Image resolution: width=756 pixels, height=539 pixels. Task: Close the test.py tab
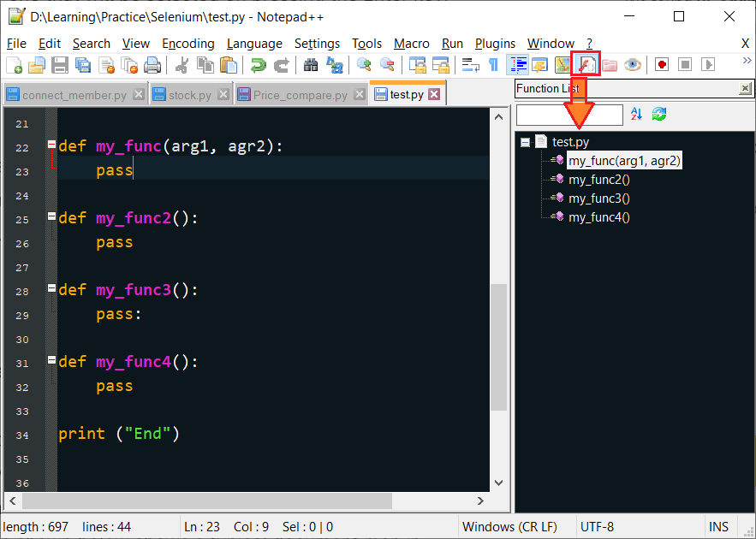click(434, 94)
